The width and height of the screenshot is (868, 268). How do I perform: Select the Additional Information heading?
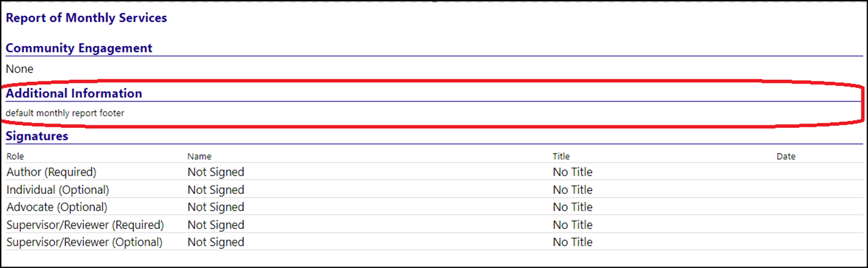[74, 93]
